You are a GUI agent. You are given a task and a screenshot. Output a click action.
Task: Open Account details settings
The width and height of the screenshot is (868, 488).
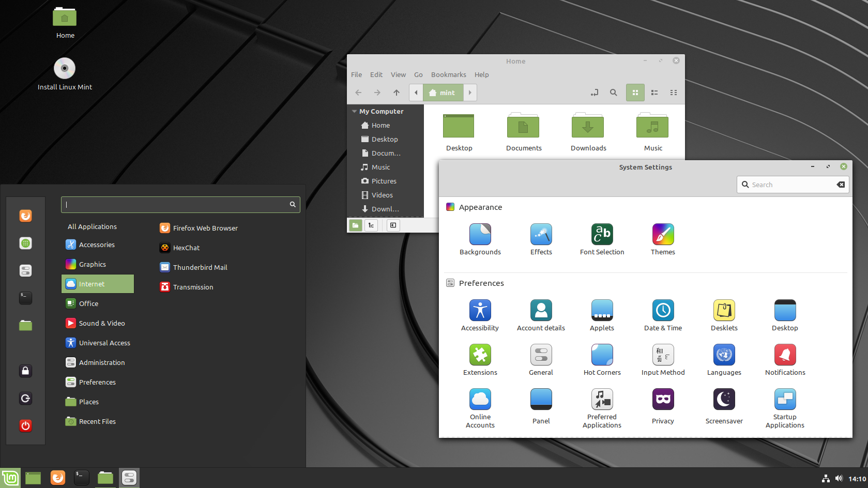(541, 315)
